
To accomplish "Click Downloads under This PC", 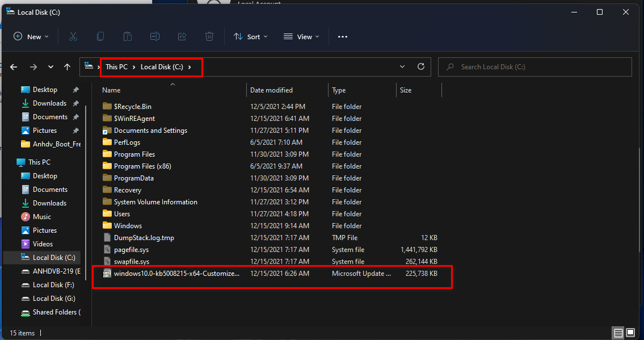I will [x=49, y=203].
